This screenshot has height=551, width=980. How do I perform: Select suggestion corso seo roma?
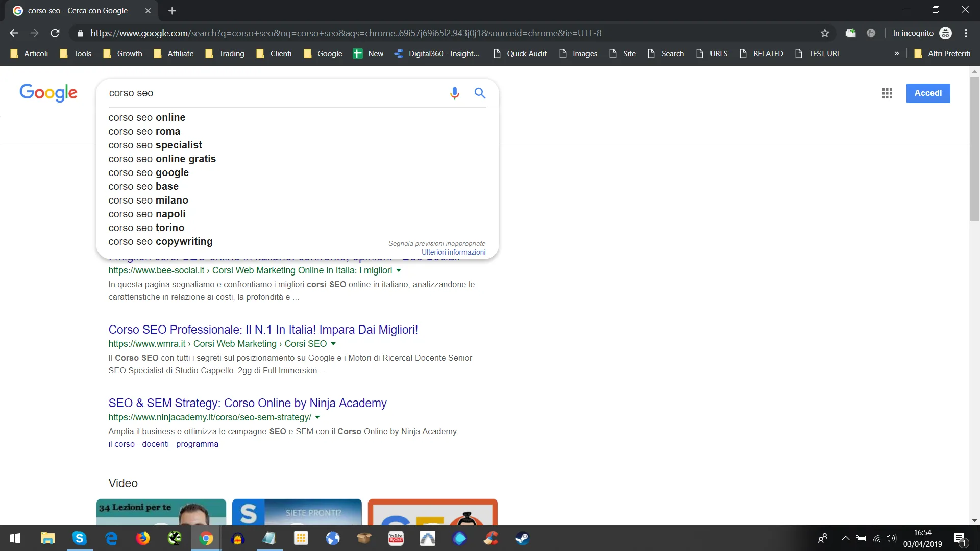click(x=297, y=131)
